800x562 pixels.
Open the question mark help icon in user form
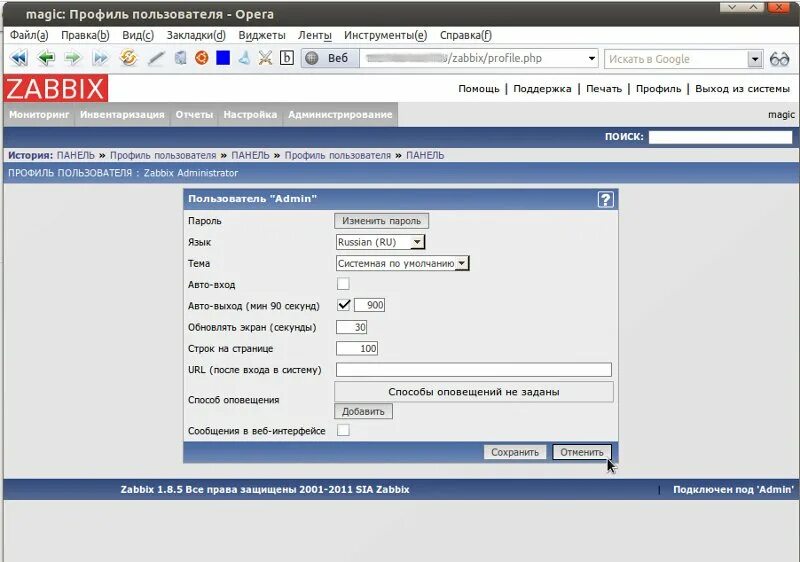tap(606, 199)
